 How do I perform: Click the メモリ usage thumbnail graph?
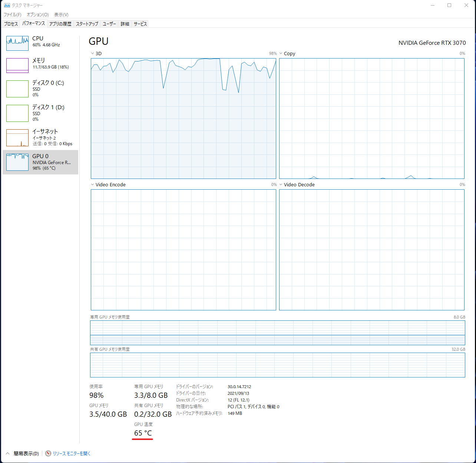pyautogui.click(x=17, y=66)
